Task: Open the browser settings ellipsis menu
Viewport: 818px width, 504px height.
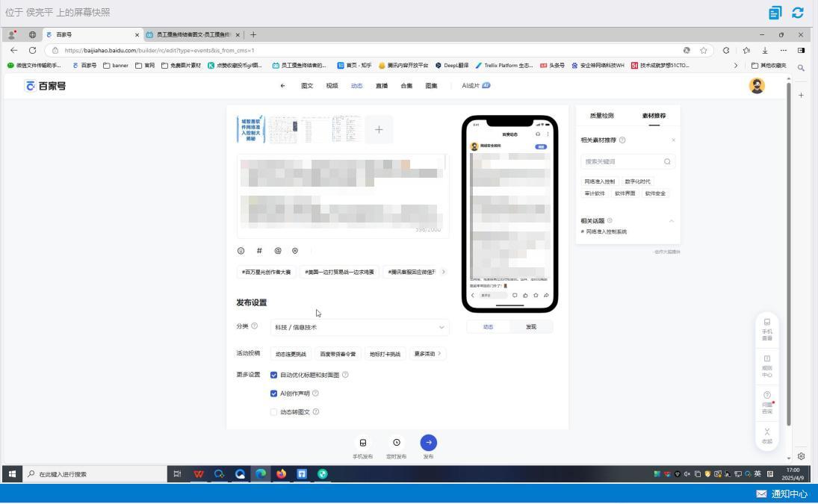Action: (783, 50)
